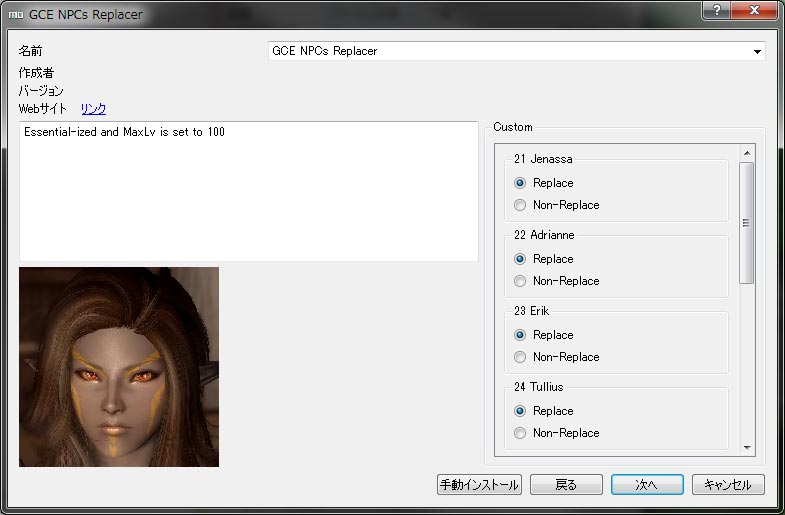Image resolution: width=785 pixels, height=515 pixels.
Task: Click the 次へ next button
Action: [647, 484]
